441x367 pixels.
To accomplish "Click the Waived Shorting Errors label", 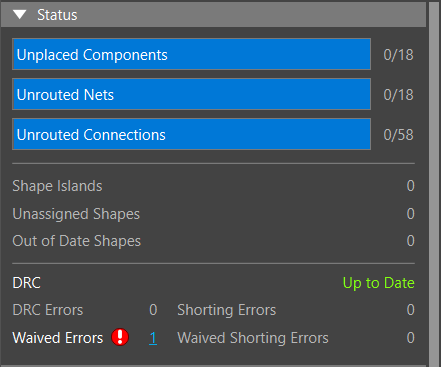I will tap(253, 338).
